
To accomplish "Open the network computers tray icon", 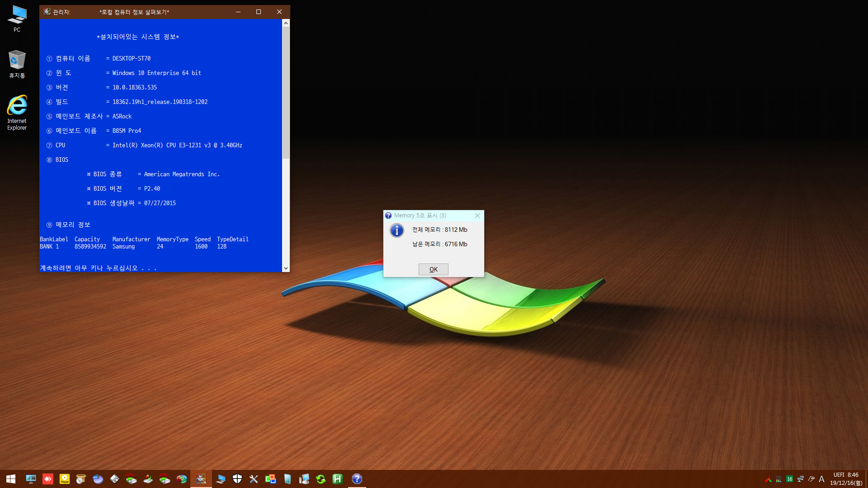I will 801,479.
